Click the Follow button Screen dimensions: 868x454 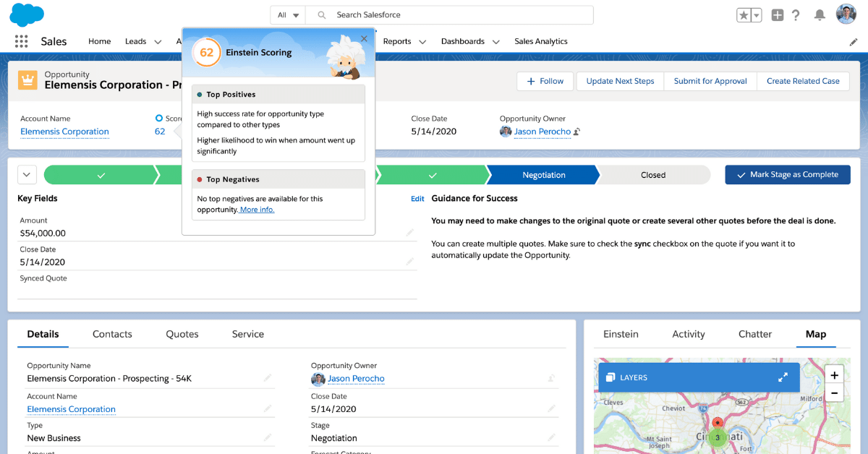pos(545,81)
